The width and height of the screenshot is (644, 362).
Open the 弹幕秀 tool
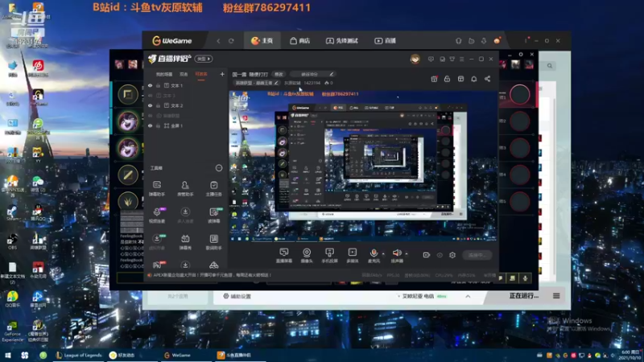(x=185, y=242)
